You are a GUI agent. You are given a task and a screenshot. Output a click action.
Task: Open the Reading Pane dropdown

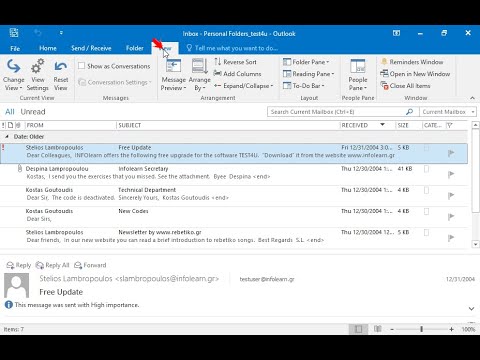pos(308,74)
